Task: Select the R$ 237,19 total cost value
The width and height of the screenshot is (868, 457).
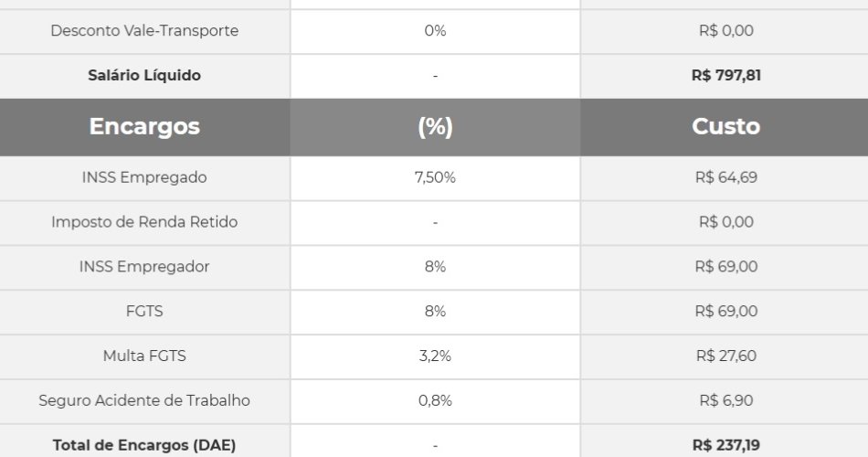Action: (725, 445)
